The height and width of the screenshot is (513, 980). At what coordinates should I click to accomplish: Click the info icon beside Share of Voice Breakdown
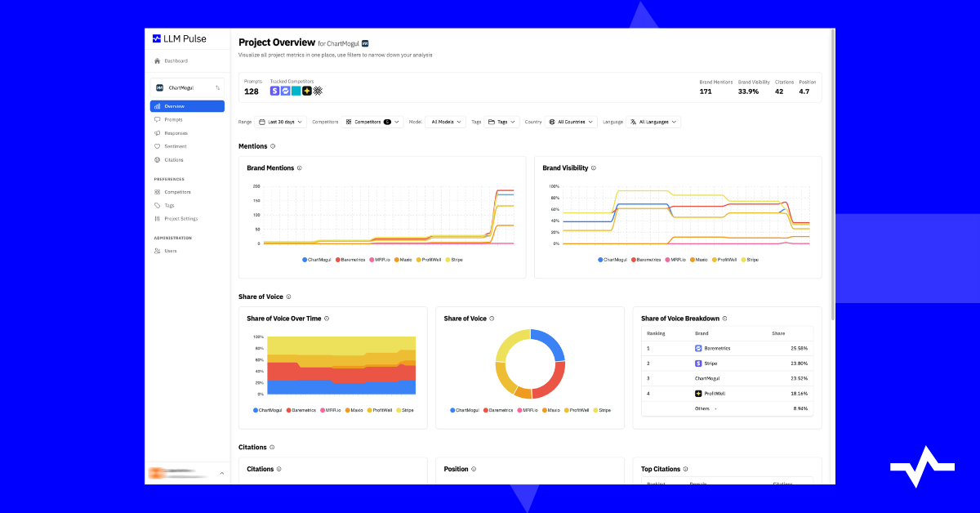tap(725, 319)
